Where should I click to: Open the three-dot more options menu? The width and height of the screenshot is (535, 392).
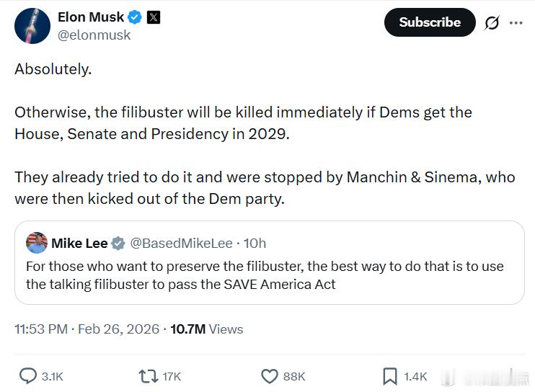coord(516,23)
